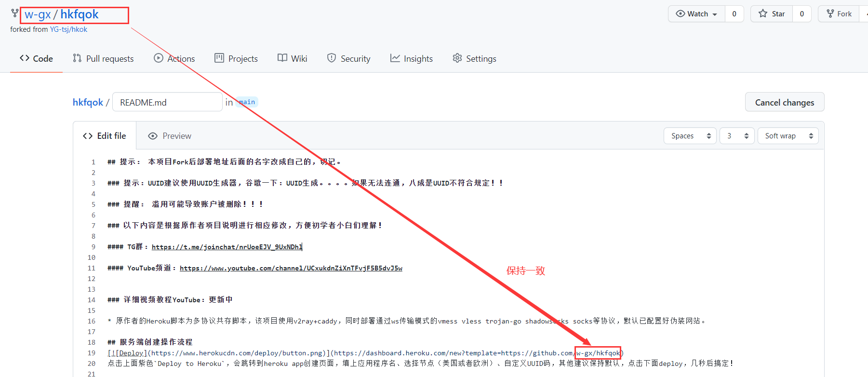Click the Projects board icon
The image size is (868, 377).
[x=219, y=58]
